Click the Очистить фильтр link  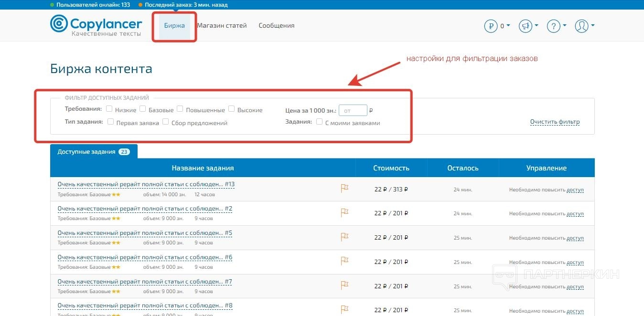pyautogui.click(x=555, y=122)
